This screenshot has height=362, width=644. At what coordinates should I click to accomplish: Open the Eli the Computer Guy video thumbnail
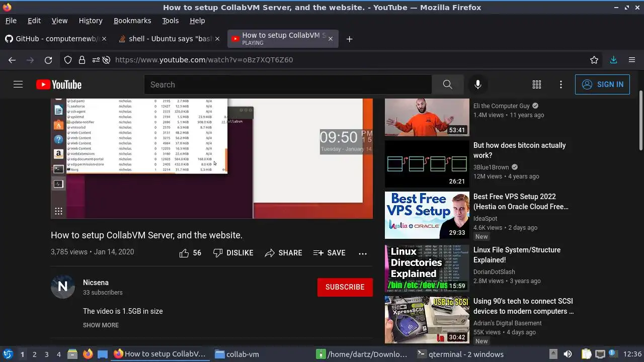pyautogui.click(x=427, y=117)
